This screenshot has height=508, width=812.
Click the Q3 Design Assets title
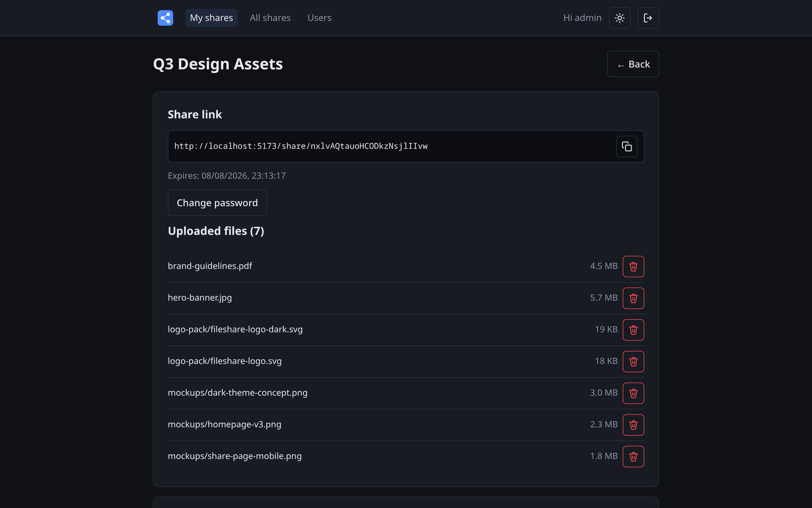(218, 64)
